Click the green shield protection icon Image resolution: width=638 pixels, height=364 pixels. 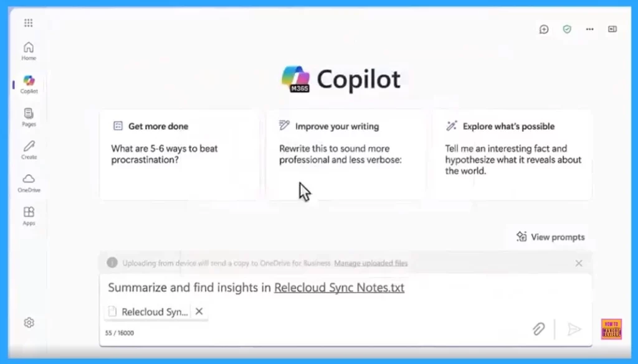point(567,29)
